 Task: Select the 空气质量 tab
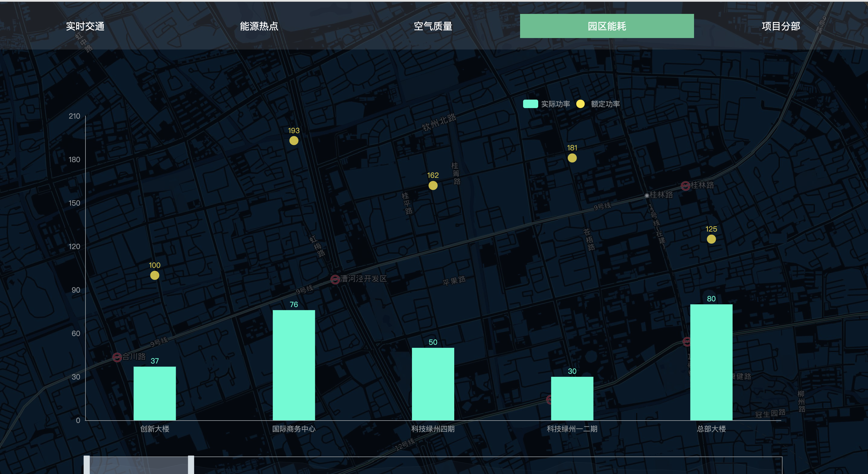tap(433, 26)
